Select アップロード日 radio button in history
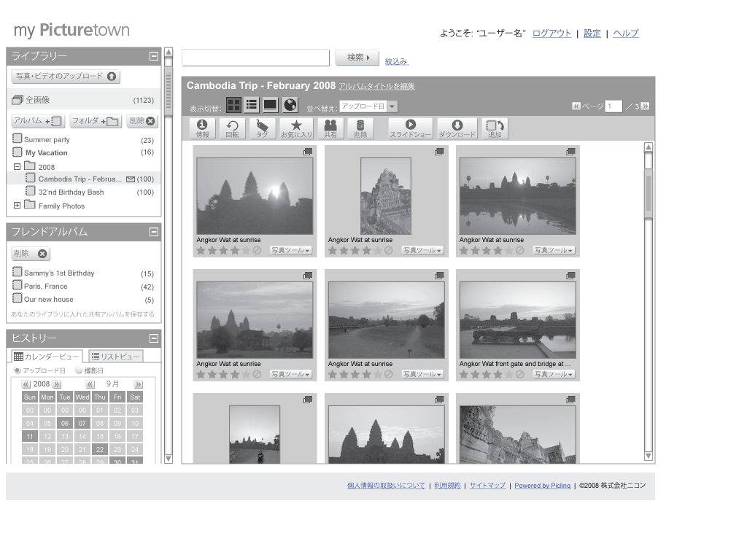 pos(18,370)
